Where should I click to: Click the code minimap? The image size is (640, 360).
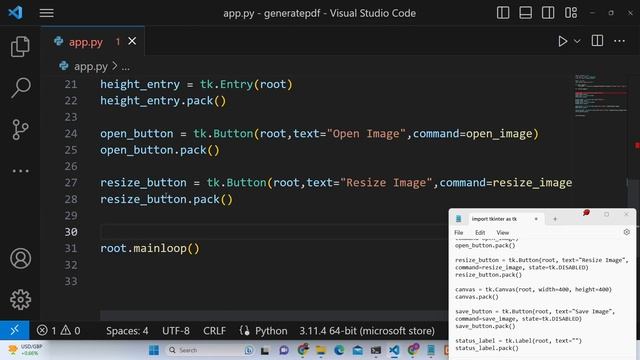pyautogui.click(x=600, y=96)
